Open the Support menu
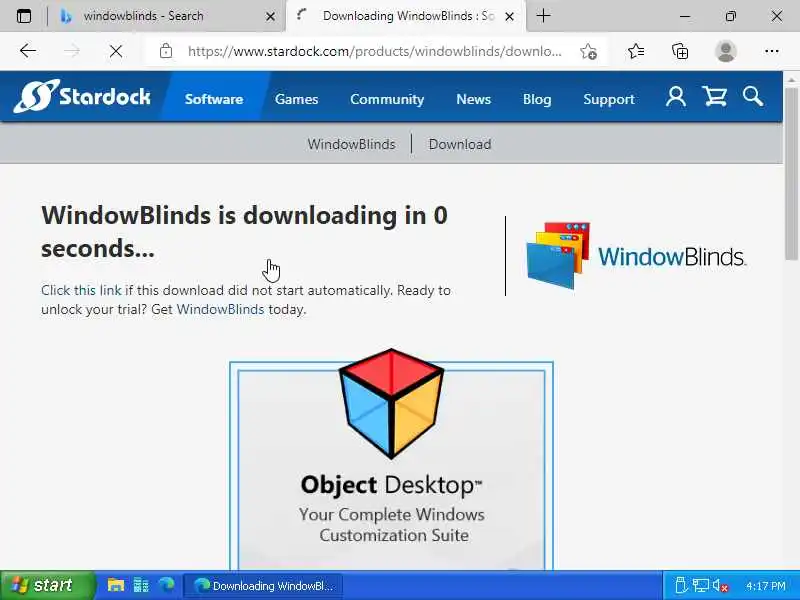The width and height of the screenshot is (800, 600). click(609, 99)
